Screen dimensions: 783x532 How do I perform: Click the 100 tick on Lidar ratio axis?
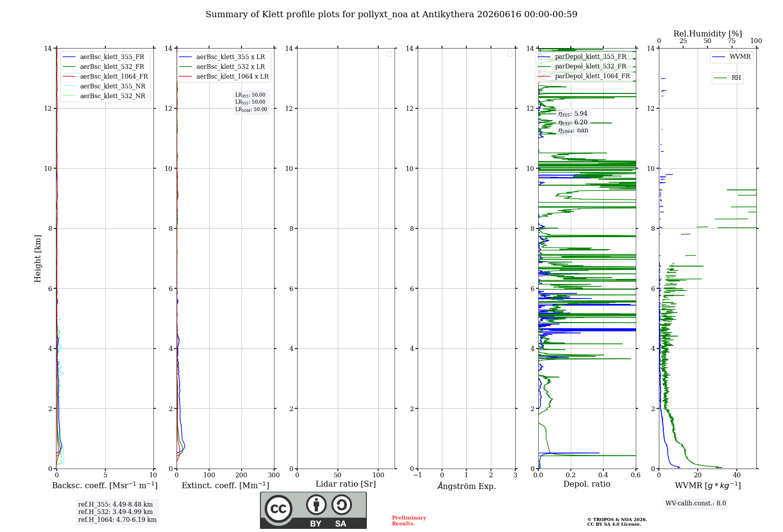point(378,475)
